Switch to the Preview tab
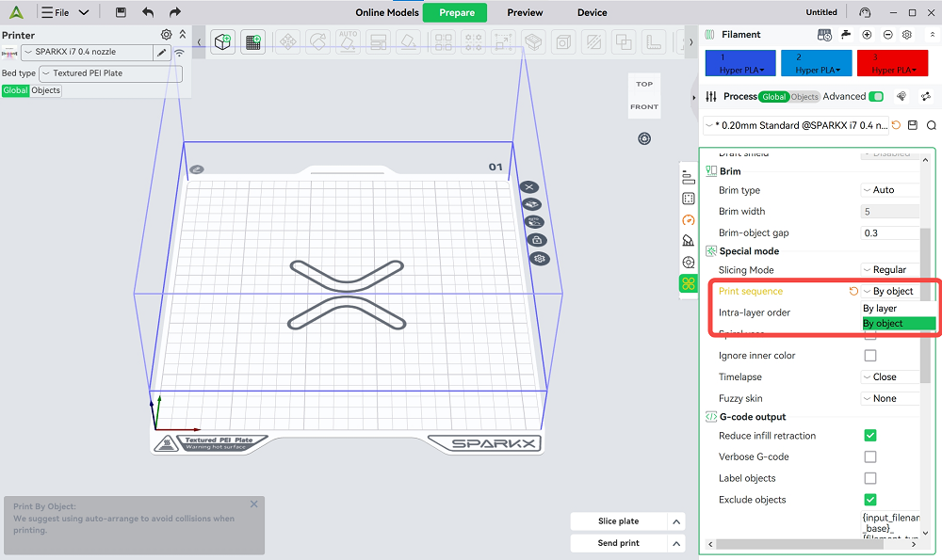 (x=525, y=12)
